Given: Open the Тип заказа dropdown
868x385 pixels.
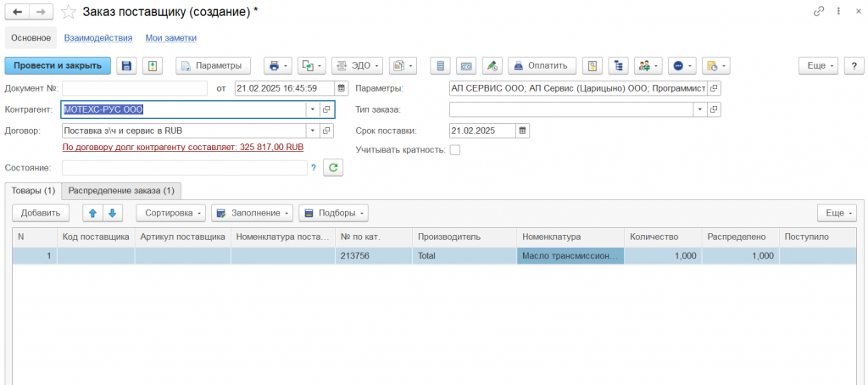Looking at the screenshot, I should 699,109.
